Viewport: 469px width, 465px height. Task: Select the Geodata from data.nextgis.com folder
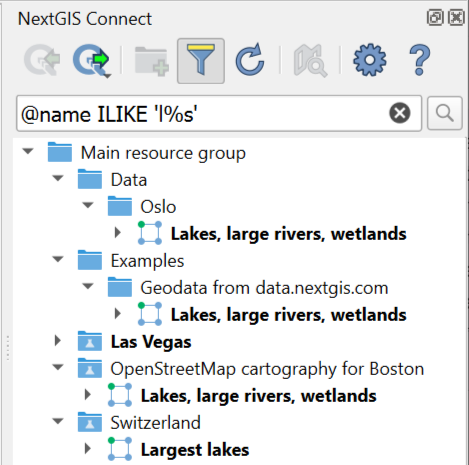click(x=264, y=288)
